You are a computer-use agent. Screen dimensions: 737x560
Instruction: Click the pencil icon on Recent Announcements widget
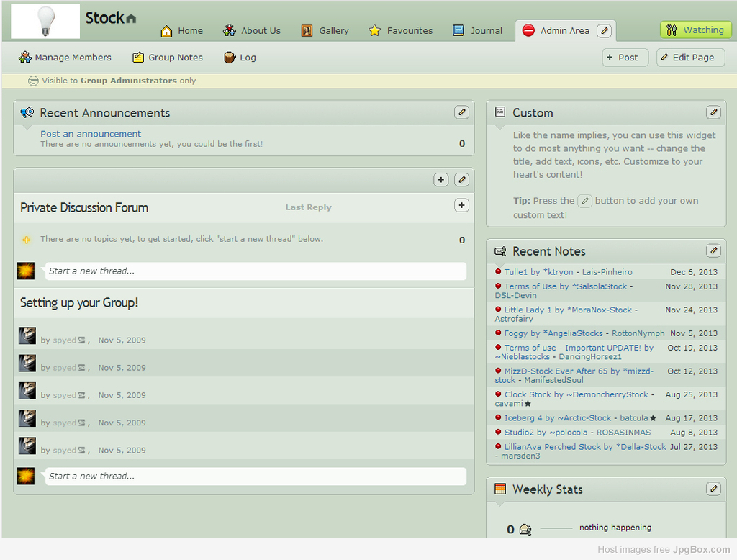(462, 112)
